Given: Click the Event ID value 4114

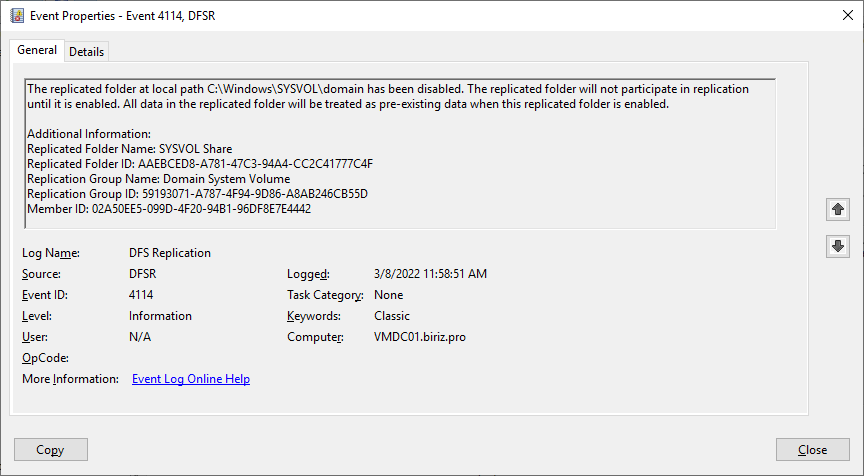Looking at the screenshot, I should [x=141, y=295].
